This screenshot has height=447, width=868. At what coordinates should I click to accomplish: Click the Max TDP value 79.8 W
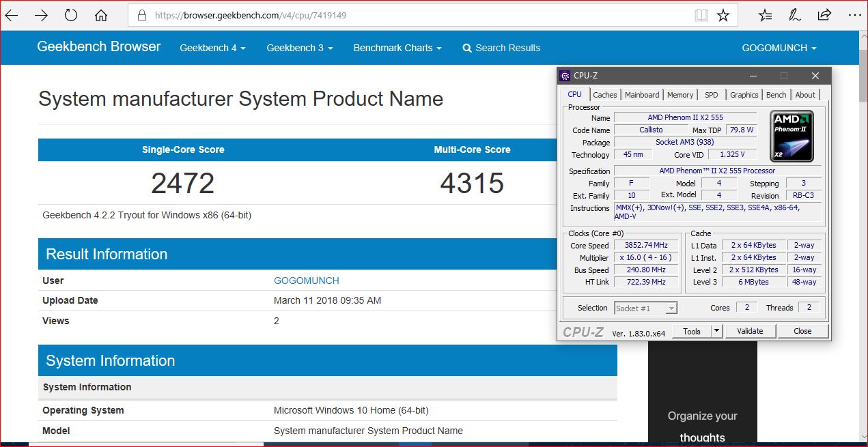[x=742, y=130]
